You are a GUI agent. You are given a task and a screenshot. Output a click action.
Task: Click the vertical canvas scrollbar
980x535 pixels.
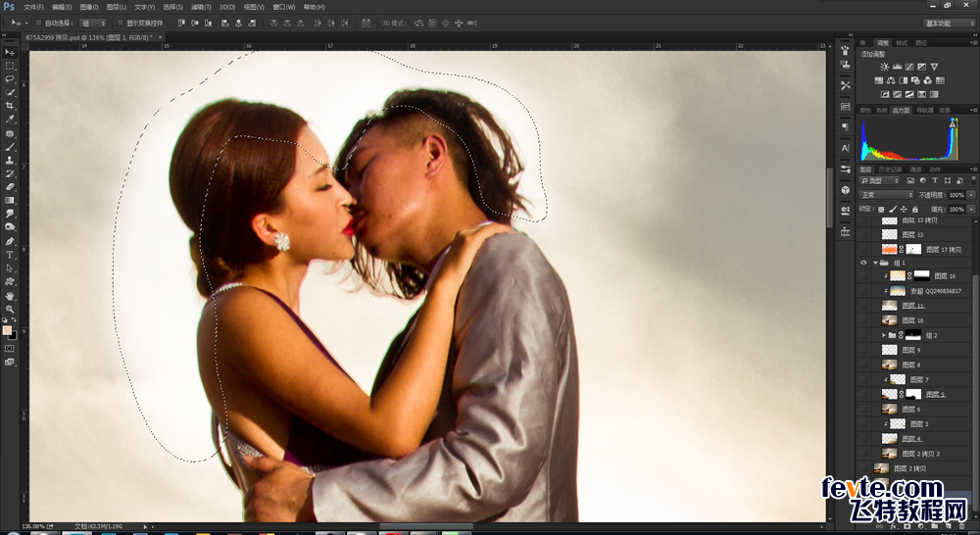[830, 198]
